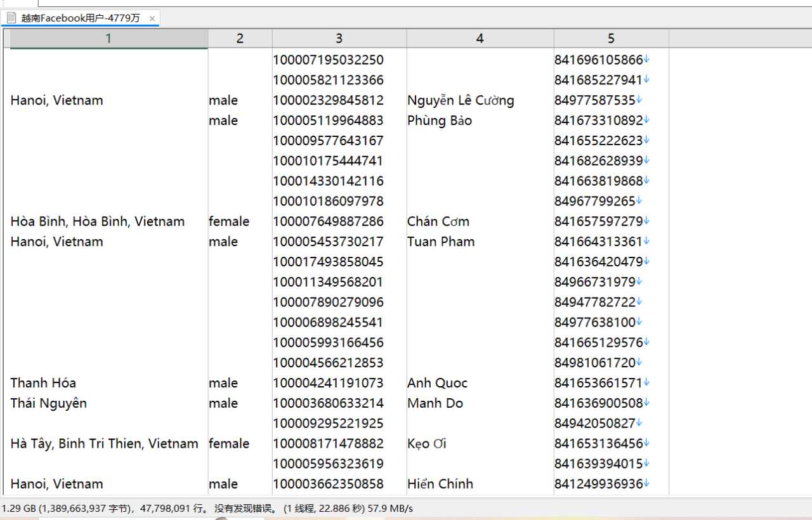Click the document icon on the file tab
The width and height of the screenshot is (812, 520).
tap(11, 18)
